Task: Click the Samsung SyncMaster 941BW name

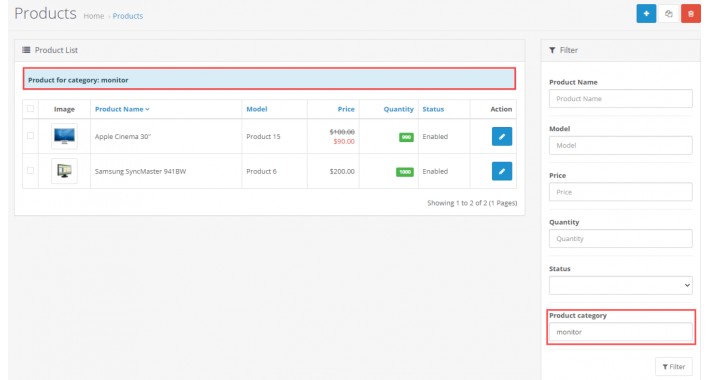Action: (140, 171)
